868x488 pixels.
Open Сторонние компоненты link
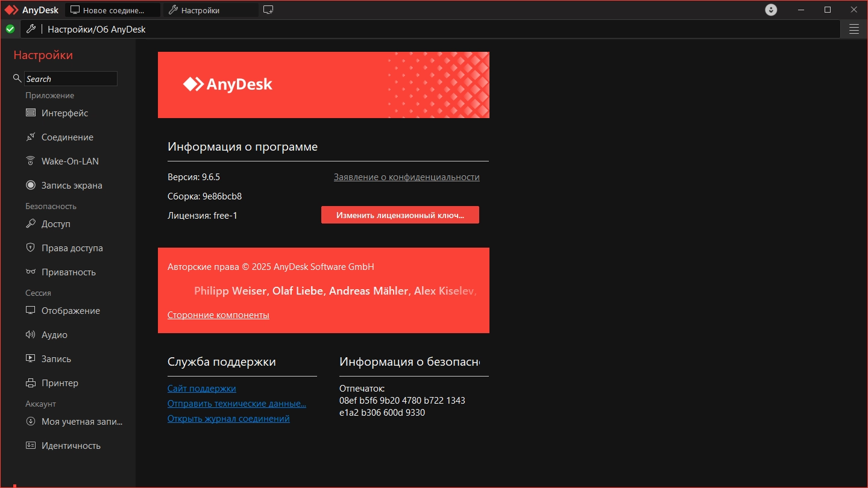coord(218,315)
